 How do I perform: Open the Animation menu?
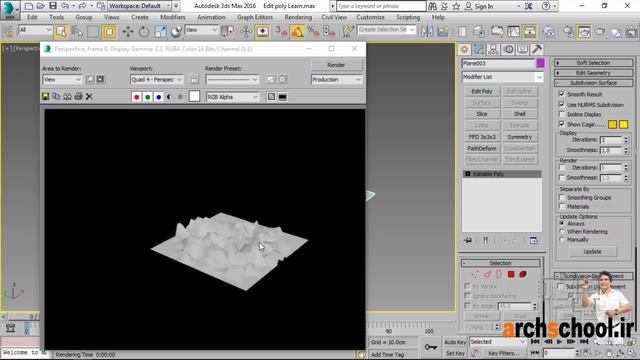point(211,17)
